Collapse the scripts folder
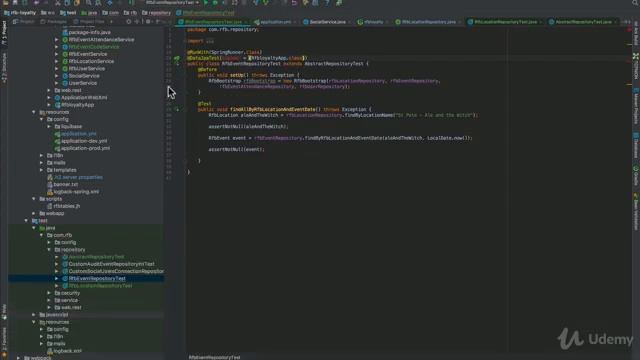The image size is (640, 360). click(x=34, y=199)
